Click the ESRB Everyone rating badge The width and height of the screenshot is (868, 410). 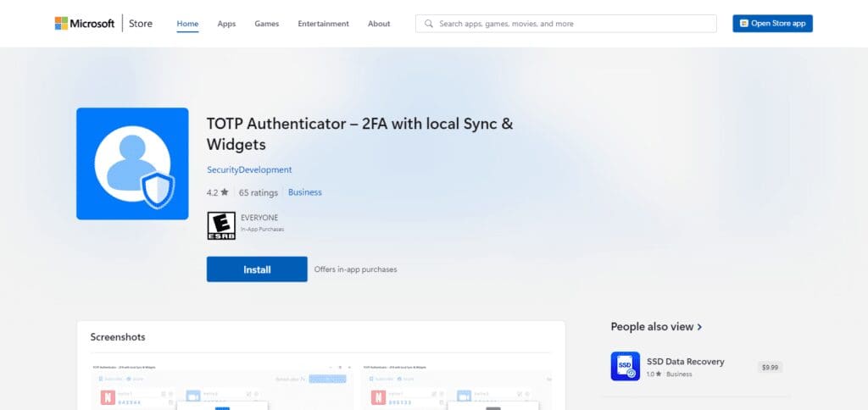(221, 225)
